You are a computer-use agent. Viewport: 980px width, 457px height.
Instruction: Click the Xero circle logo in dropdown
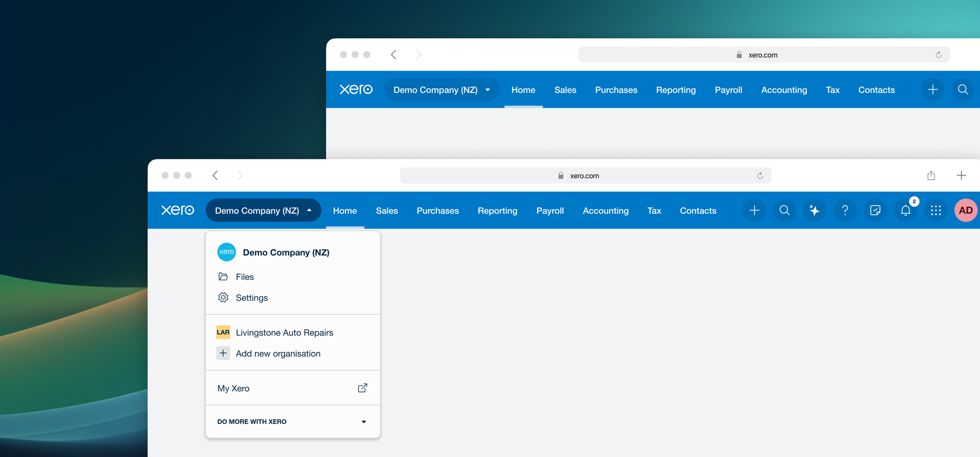[227, 252]
